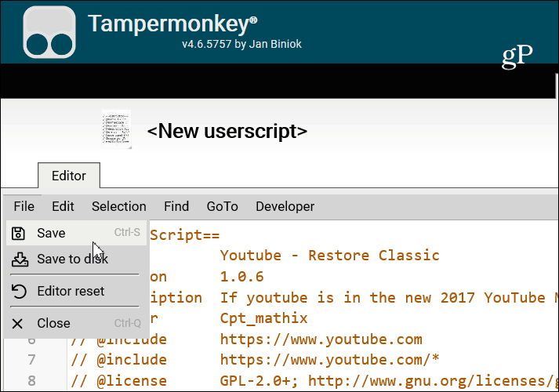Viewport: 559px width, 392px height.
Task: Open the GoTo menu
Action: [x=222, y=206]
